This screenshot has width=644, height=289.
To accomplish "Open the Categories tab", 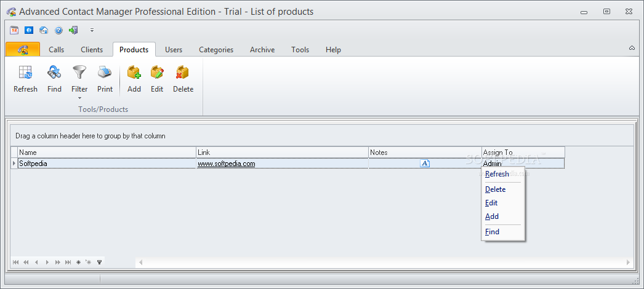I will coord(216,50).
